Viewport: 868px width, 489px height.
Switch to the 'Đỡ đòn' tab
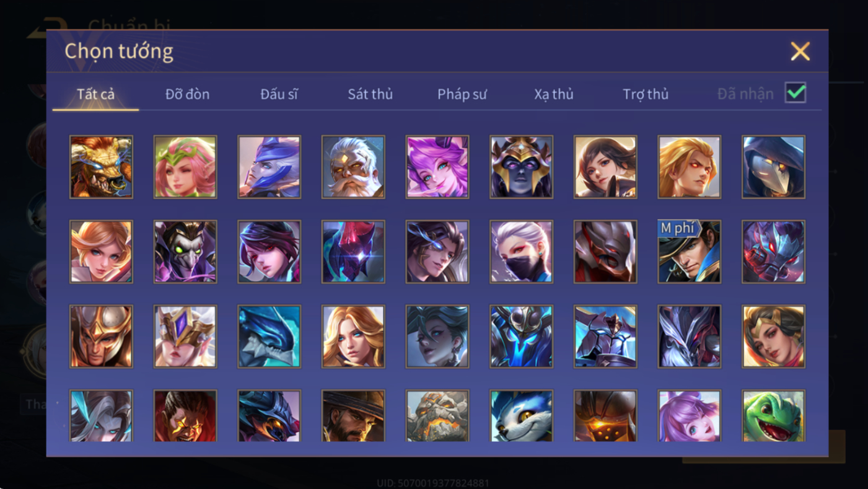[187, 94]
